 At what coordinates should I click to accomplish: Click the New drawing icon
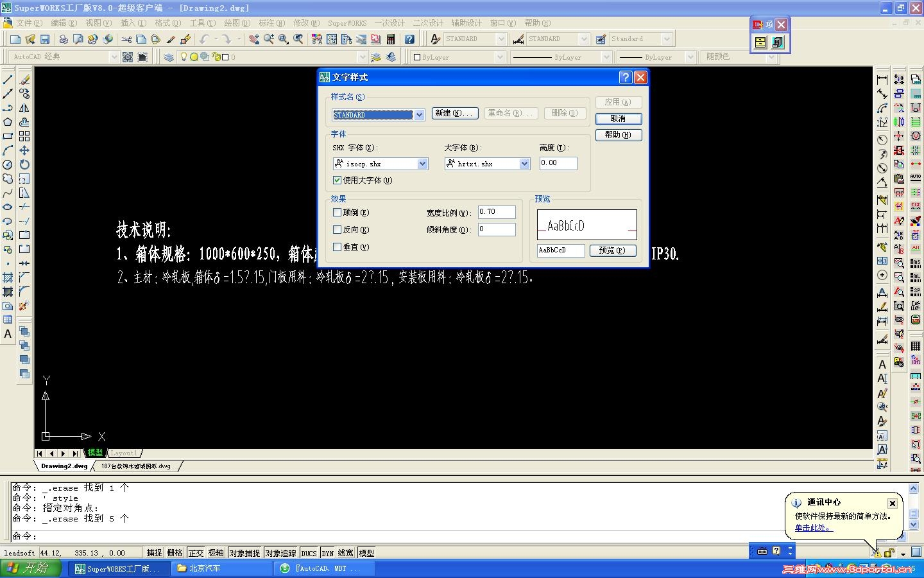click(x=15, y=39)
